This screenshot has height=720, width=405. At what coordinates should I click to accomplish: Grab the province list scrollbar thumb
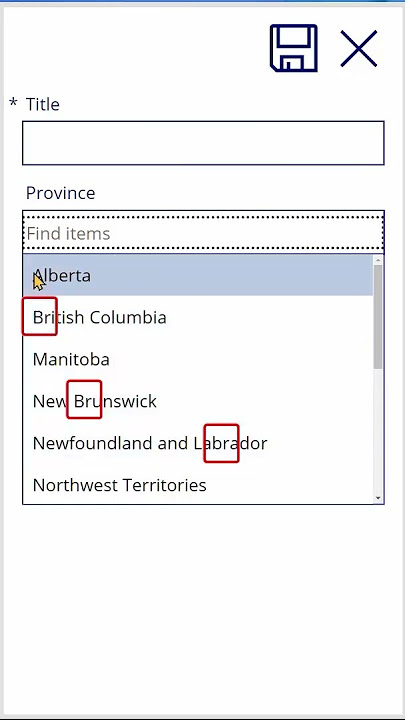coord(378,317)
